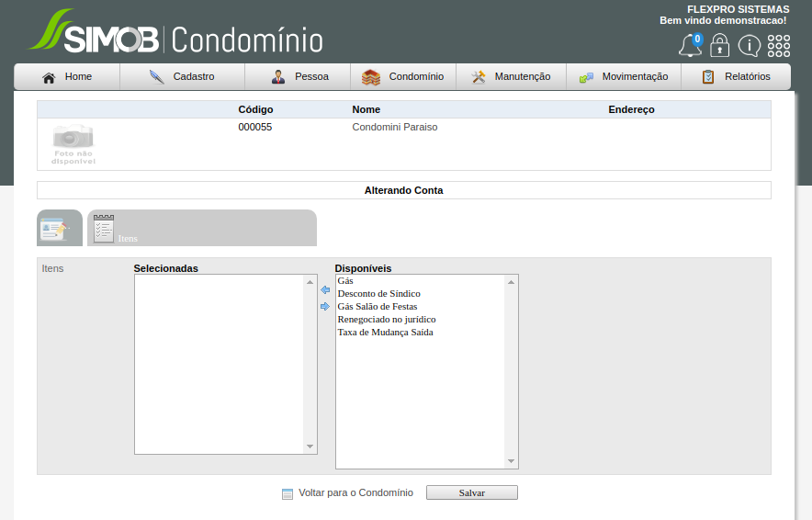This screenshot has width=812, height=520.
Task: Click the condominium photo placeholder
Action: [73, 144]
